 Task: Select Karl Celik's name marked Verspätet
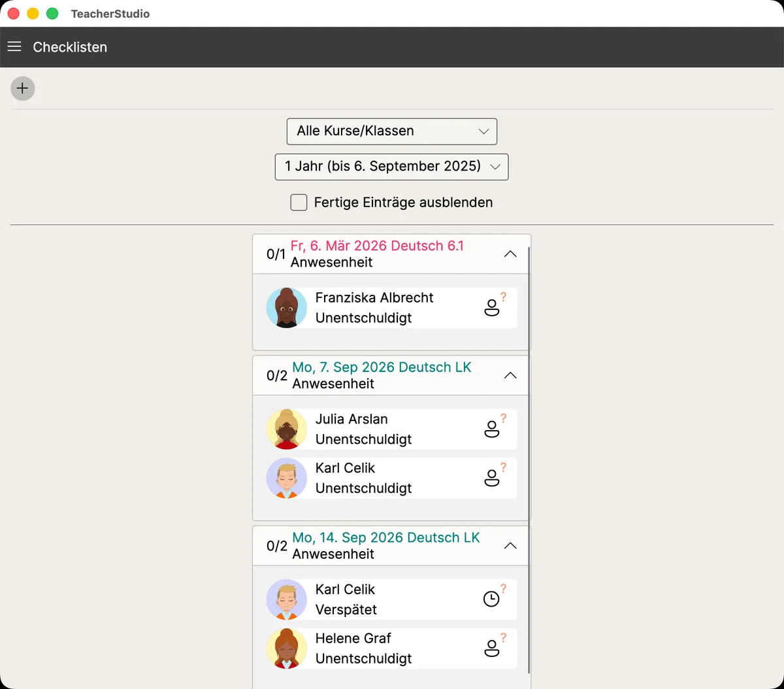(345, 589)
